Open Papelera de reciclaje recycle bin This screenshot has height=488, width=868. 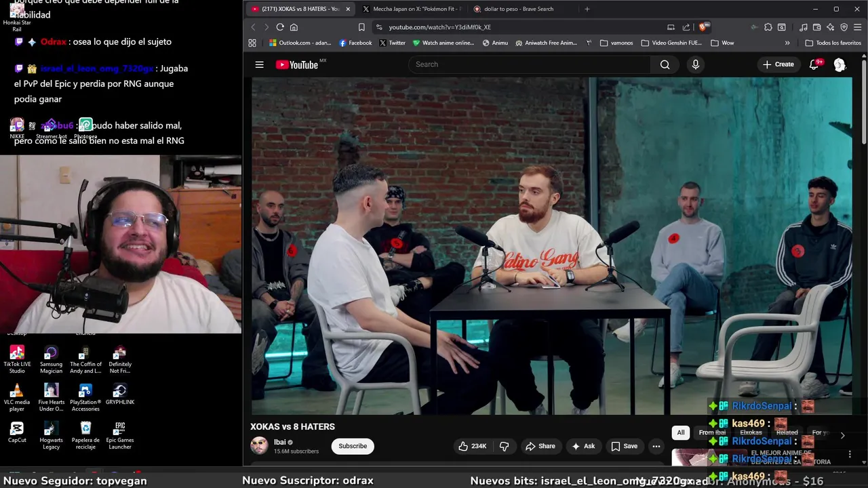click(85, 436)
